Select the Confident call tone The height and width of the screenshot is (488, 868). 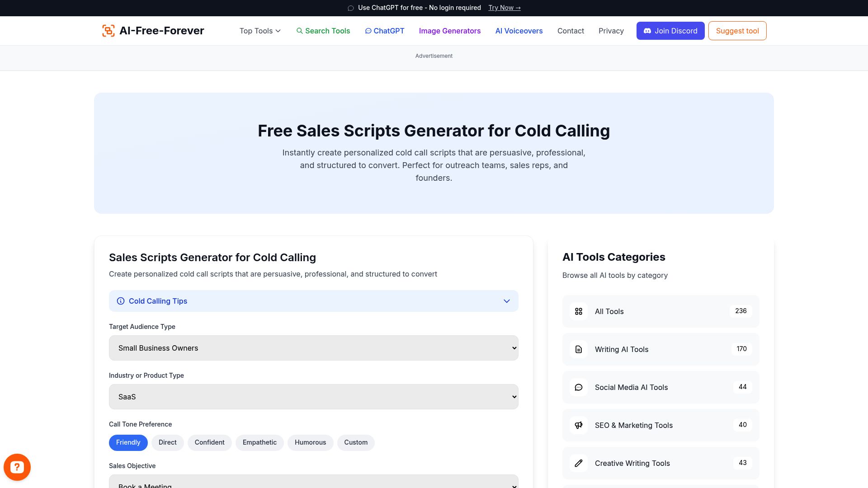coord(209,442)
